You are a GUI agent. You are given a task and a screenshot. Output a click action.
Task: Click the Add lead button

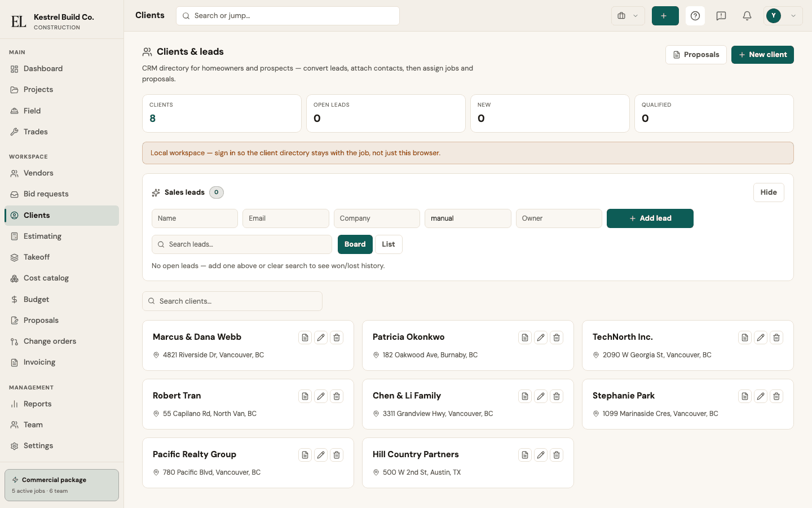pyautogui.click(x=650, y=218)
